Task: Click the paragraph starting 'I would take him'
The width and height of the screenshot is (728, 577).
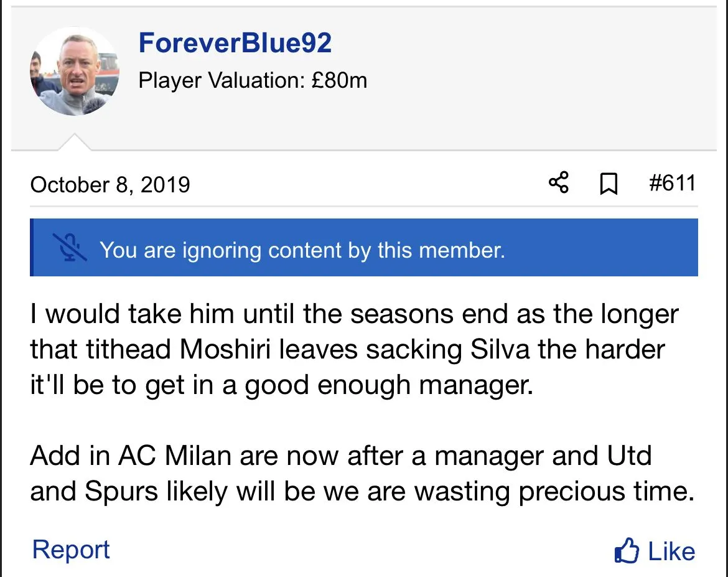Action: pyautogui.click(x=354, y=350)
